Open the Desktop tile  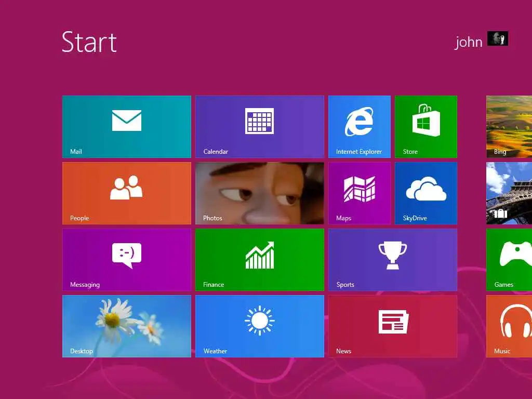coord(127,326)
